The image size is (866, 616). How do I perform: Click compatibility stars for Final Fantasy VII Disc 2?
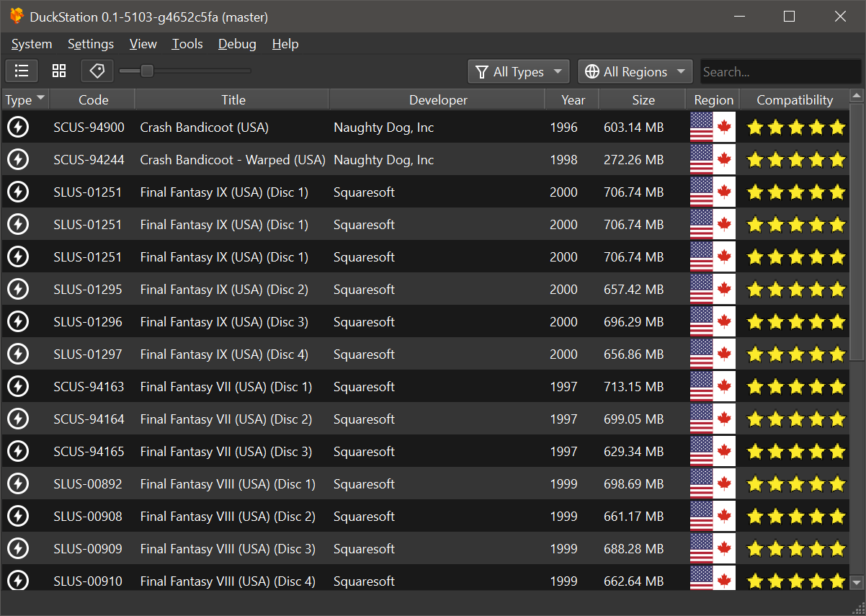coord(795,419)
